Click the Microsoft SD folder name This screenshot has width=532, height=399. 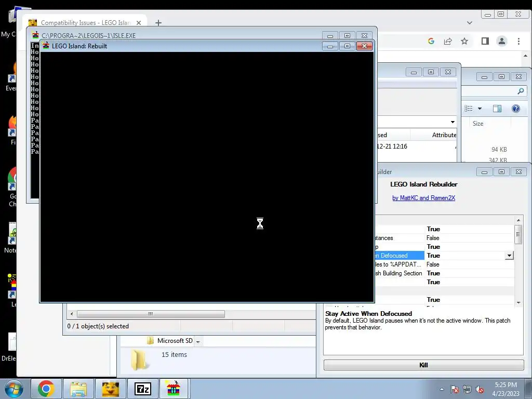(175, 341)
